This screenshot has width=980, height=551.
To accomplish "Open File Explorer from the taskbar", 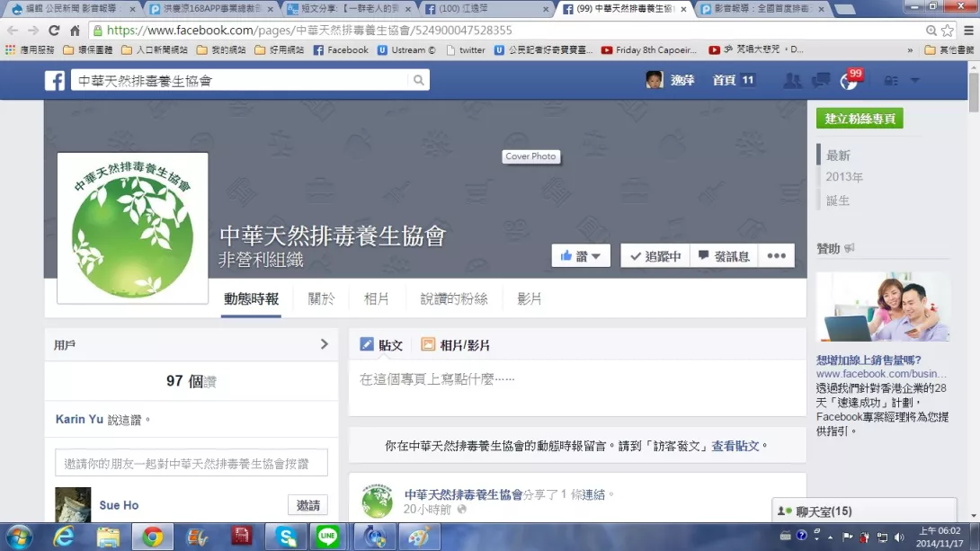I will 108,537.
